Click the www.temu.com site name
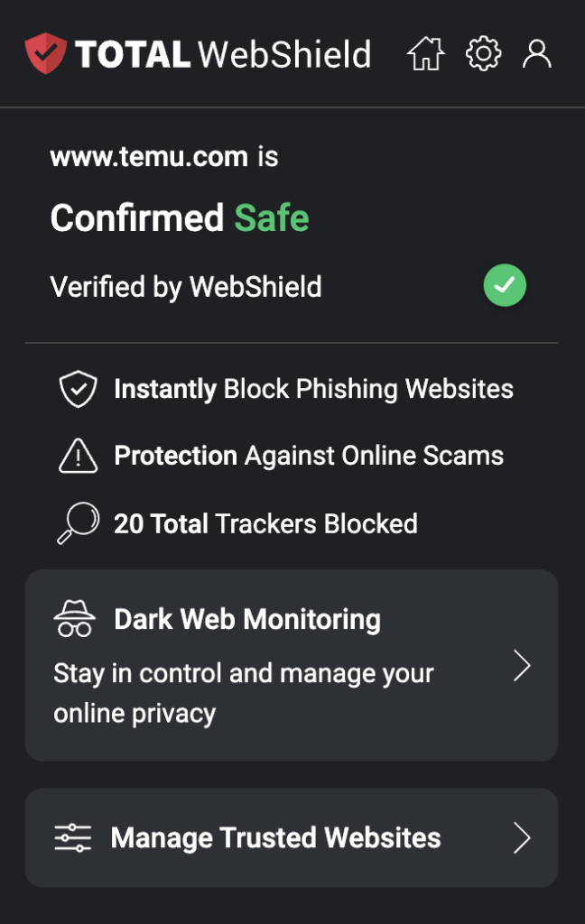This screenshot has height=924, width=585. [x=148, y=156]
